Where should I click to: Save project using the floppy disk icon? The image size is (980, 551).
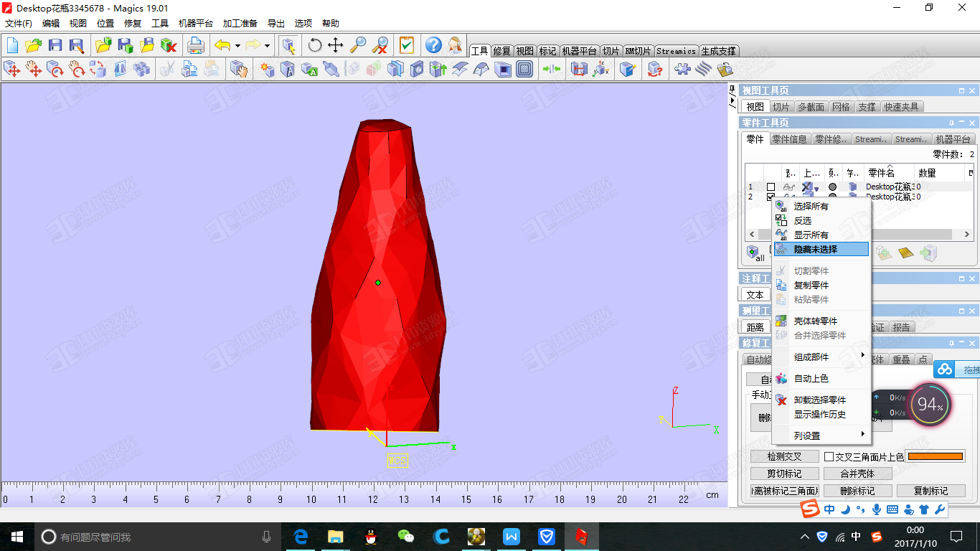55,45
